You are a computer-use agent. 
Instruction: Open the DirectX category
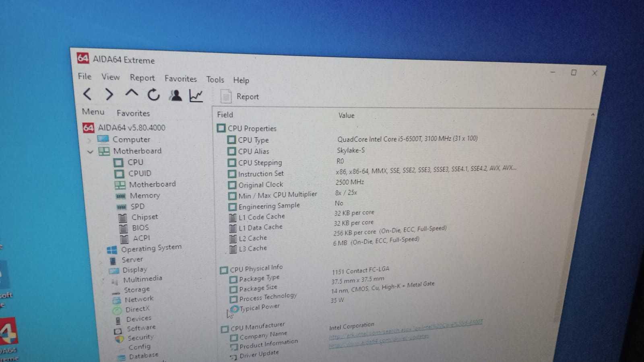(137, 309)
